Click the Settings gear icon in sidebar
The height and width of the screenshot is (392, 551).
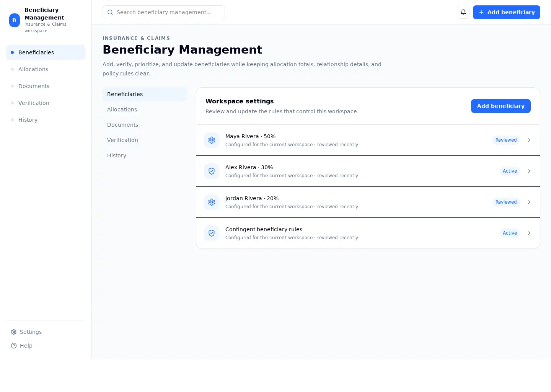pos(14,332)
